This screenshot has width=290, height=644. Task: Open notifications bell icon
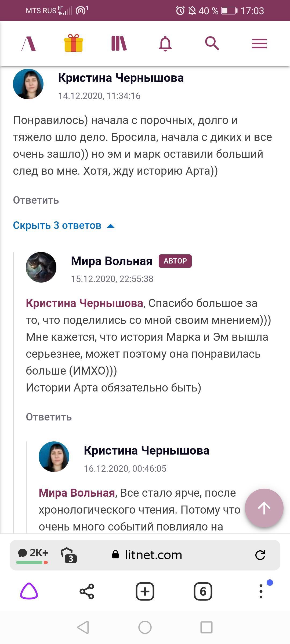[x=165, y=43]
